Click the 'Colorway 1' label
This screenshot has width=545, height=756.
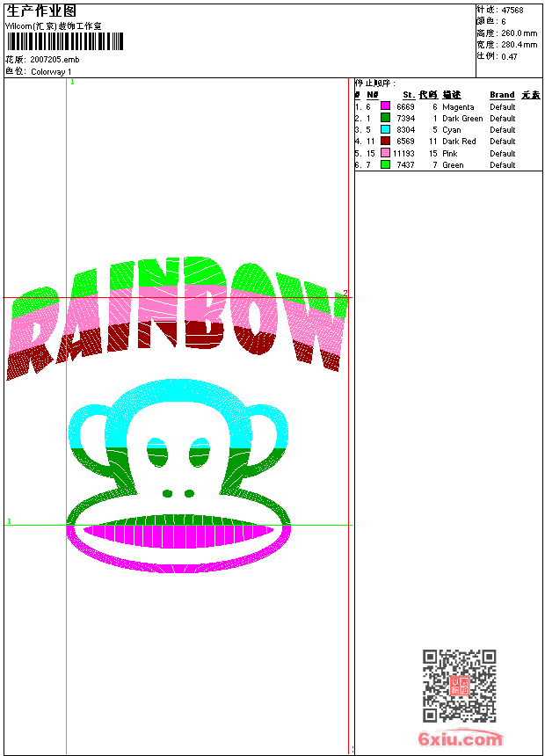(51, 72)
